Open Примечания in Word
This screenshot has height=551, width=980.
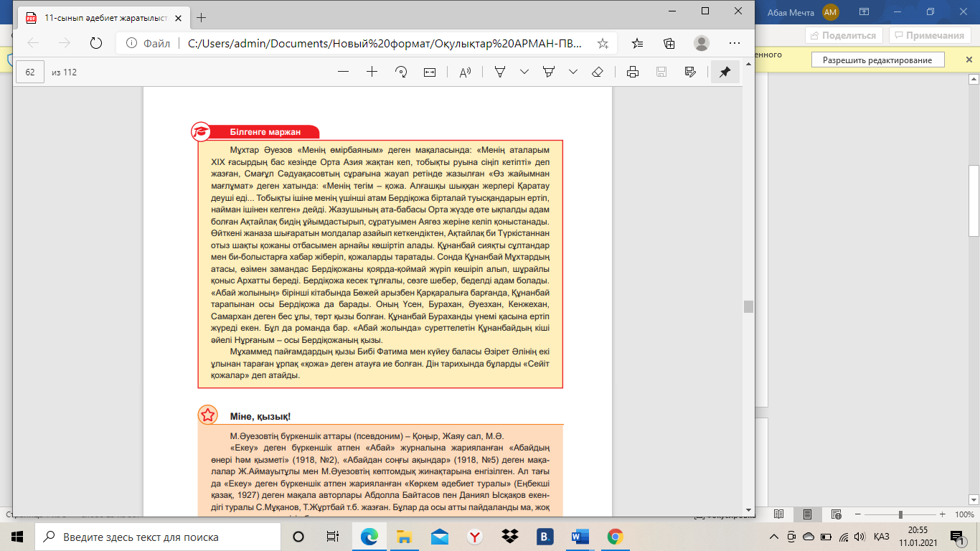[x=930, y=35]
